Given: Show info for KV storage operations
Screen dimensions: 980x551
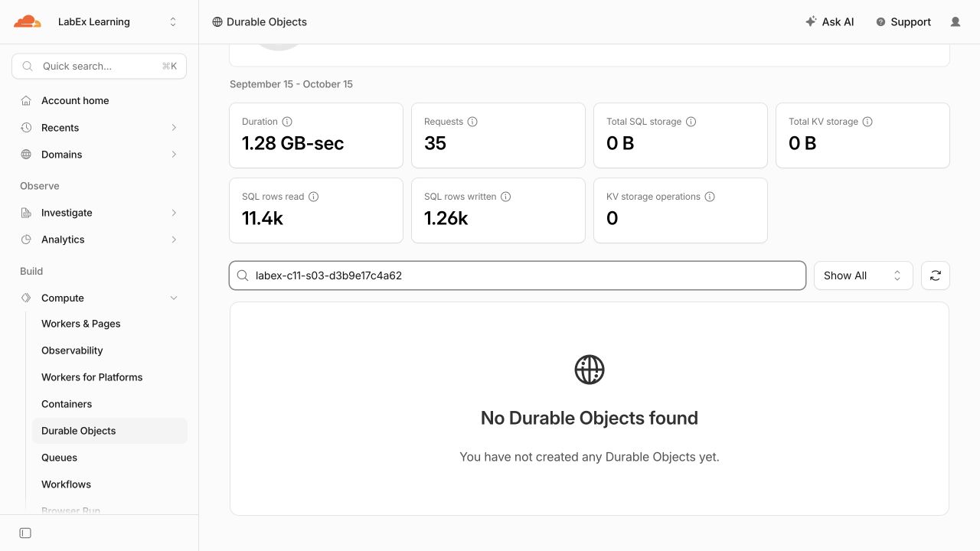Looking at the screenshot, I should pyautogui.click(x=710, y=197).
